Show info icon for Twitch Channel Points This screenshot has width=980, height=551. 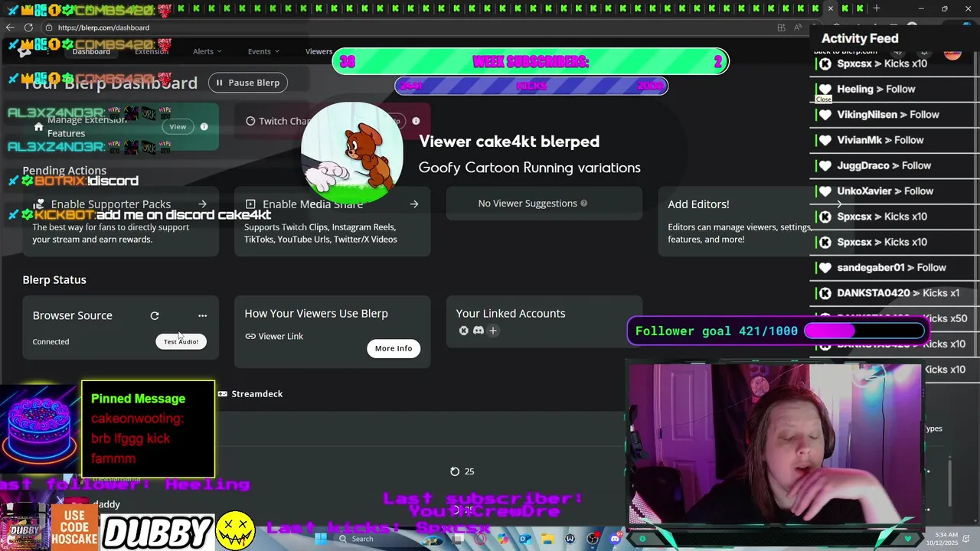416,121
